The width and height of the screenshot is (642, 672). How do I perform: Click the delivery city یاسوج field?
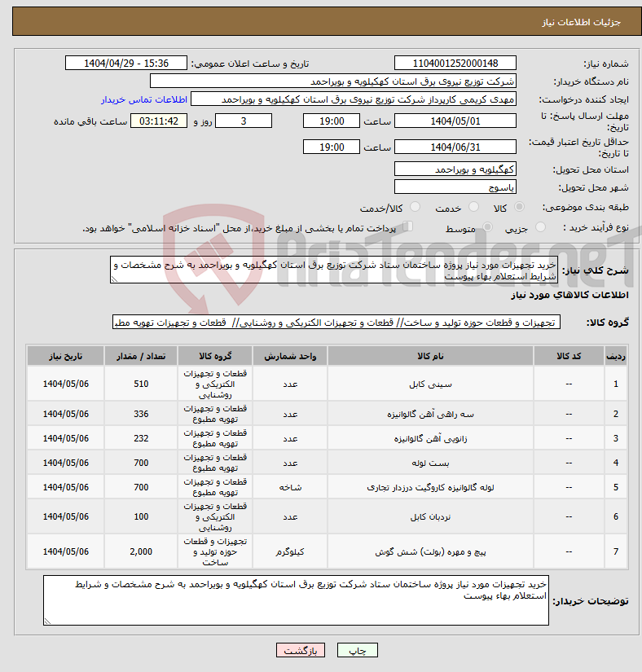coord(455,187)
